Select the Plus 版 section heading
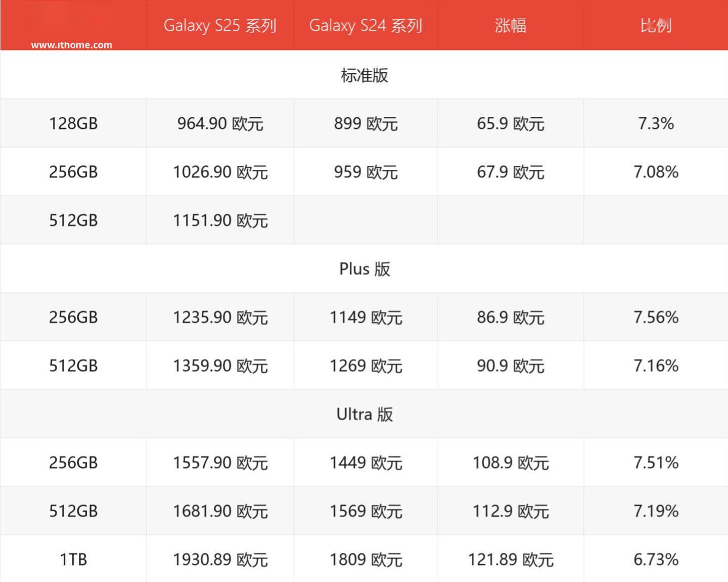The height and width of the screenshot is (582, 728). (x=364, y=268)
